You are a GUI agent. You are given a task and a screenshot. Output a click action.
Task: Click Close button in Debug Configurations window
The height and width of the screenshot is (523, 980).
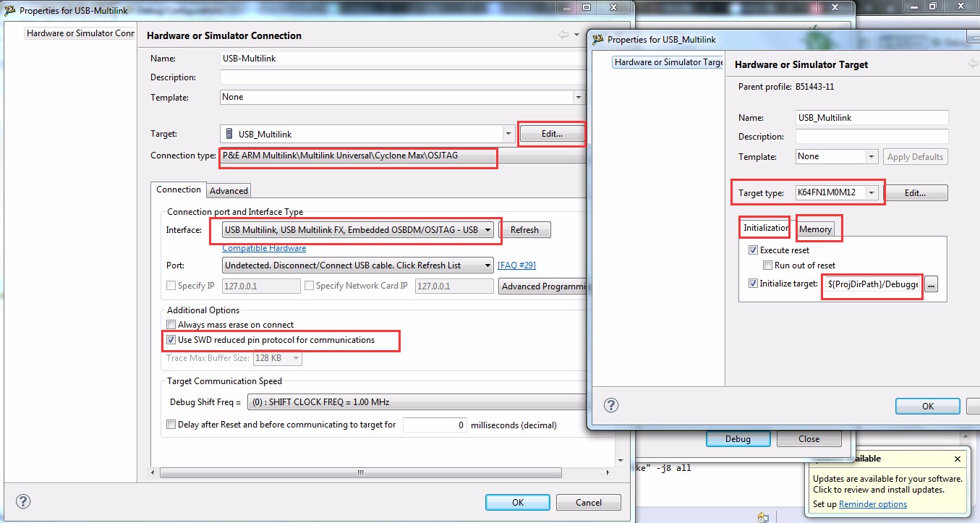pos(809,439)
